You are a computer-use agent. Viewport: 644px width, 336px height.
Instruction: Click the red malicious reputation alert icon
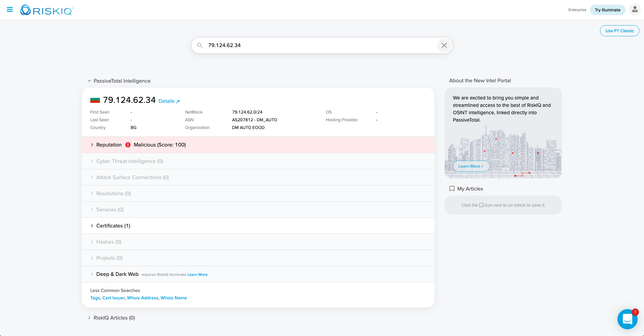click(x=128, y=145)
